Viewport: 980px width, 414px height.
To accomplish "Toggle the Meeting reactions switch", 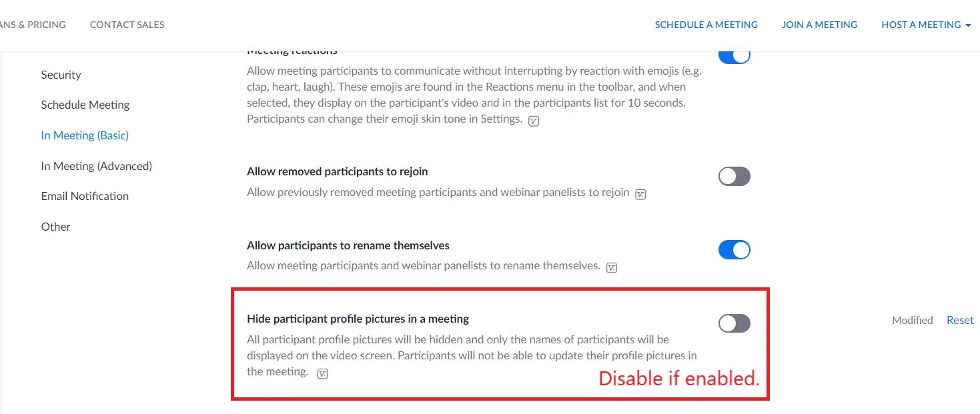I will click(734, 55).
